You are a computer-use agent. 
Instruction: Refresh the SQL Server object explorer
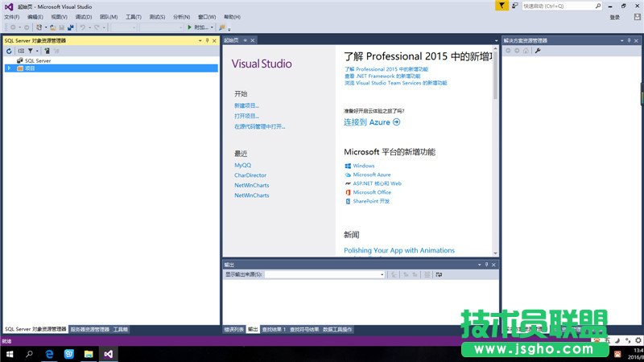point(9,51)
